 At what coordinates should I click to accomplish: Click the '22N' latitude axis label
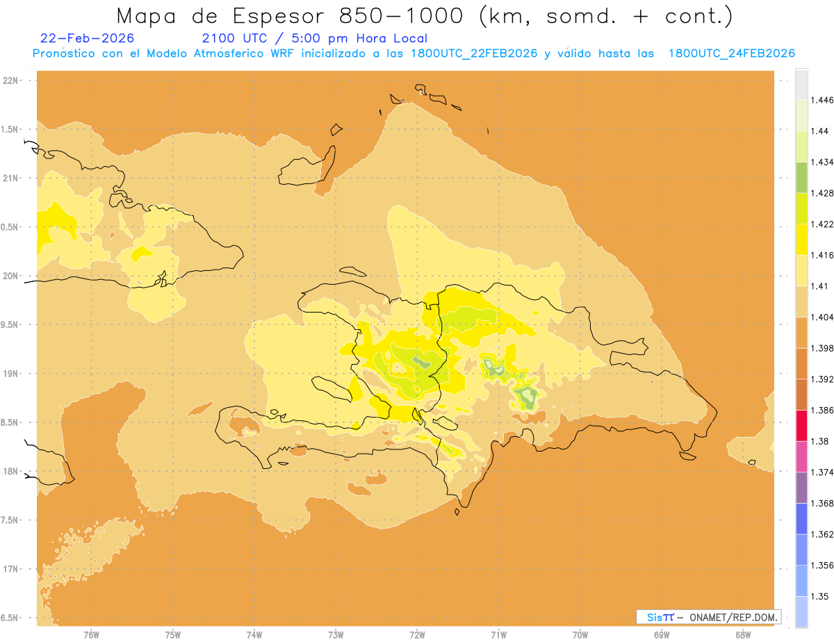(11, 81)
